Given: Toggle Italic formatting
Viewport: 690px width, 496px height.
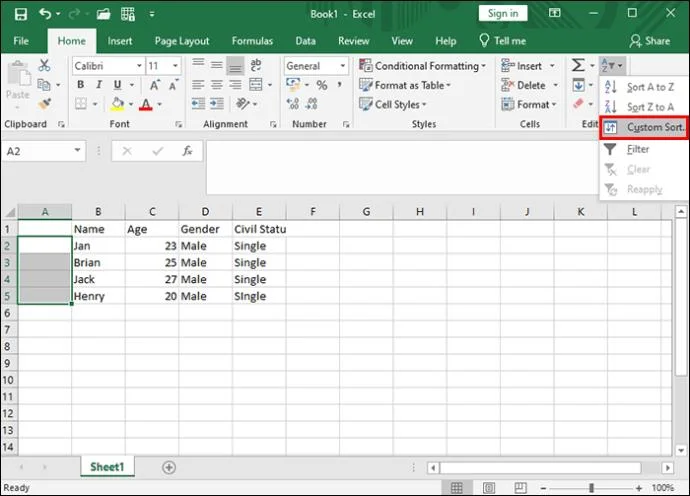Looking at the screenshot, I should 98,85.
